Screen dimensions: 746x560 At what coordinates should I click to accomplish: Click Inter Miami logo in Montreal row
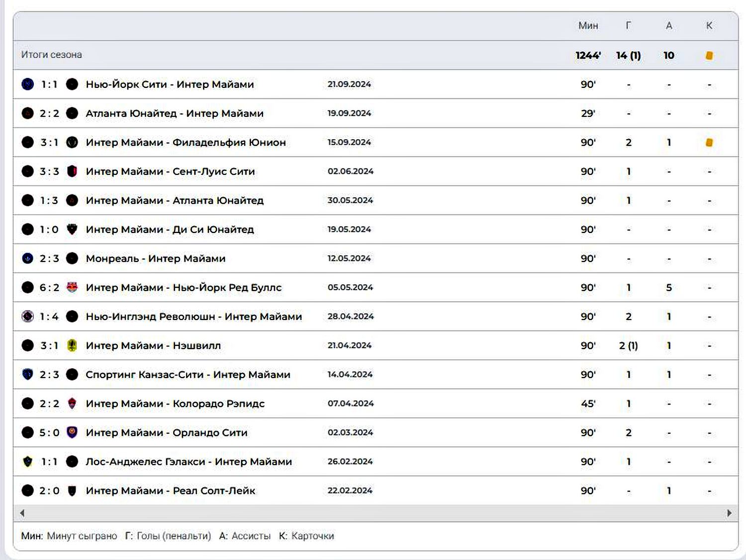tap(72, 258)
